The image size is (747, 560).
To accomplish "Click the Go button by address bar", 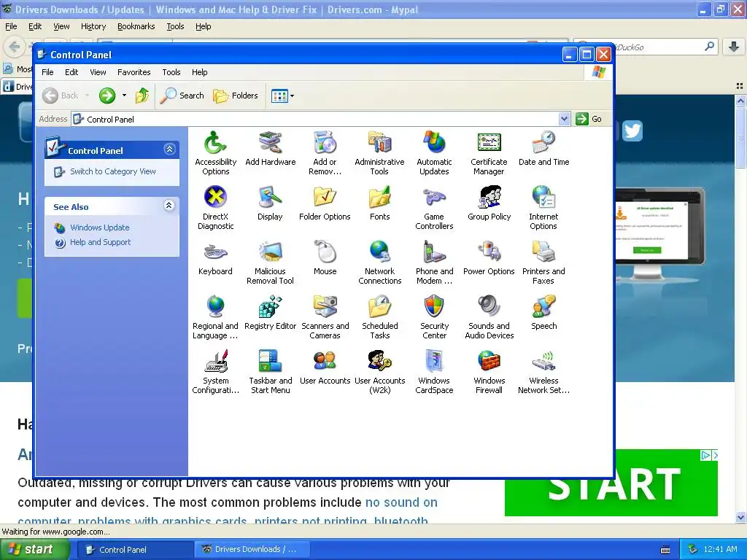I will (x=589, y=119).
